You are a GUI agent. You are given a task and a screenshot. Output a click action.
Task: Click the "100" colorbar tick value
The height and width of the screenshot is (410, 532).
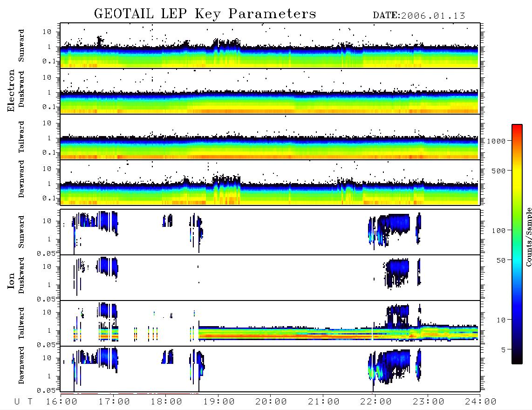coord(499,231)
